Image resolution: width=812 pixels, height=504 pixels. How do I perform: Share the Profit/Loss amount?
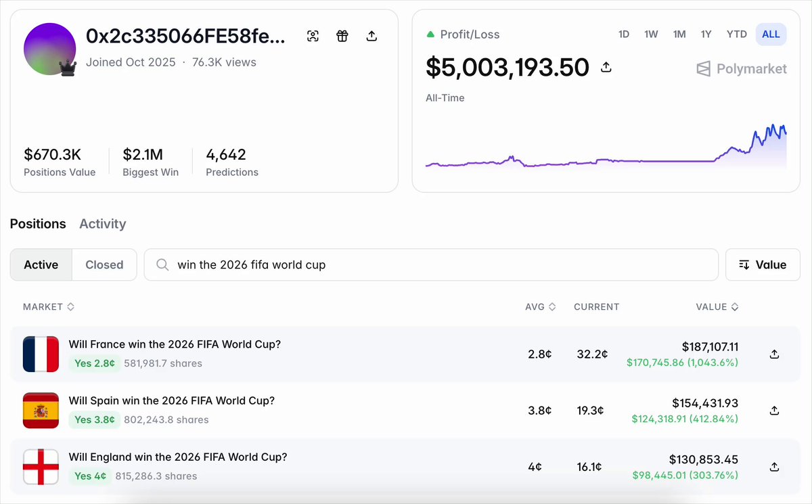(606, 67)
